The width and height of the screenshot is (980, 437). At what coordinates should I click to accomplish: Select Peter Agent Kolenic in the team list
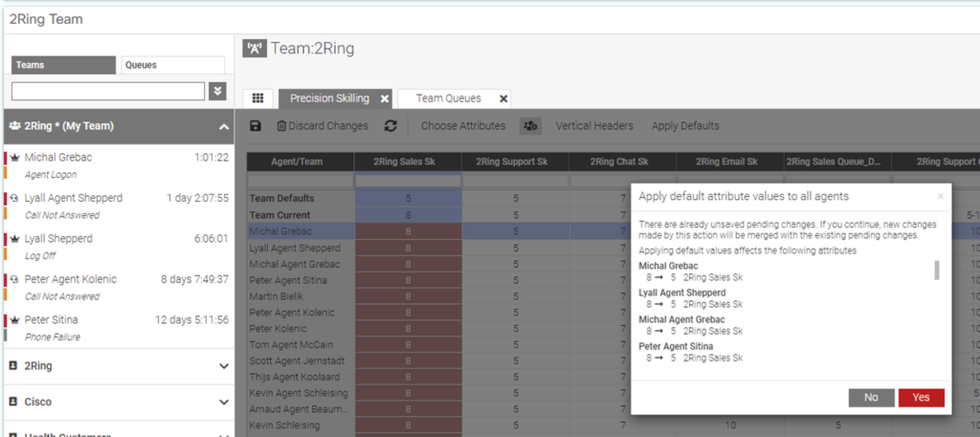coord(119,287)
